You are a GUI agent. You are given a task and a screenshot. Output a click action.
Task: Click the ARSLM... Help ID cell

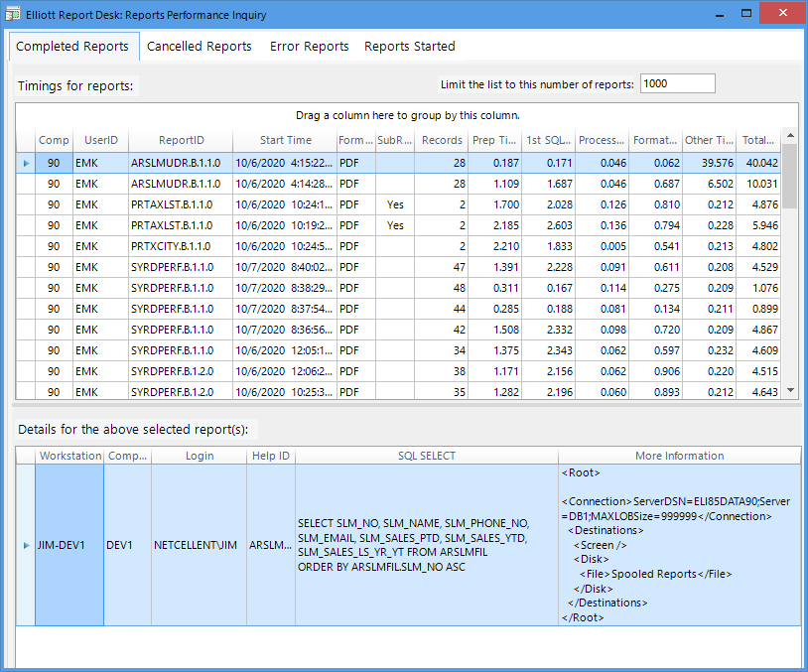(x=271, y=545)
